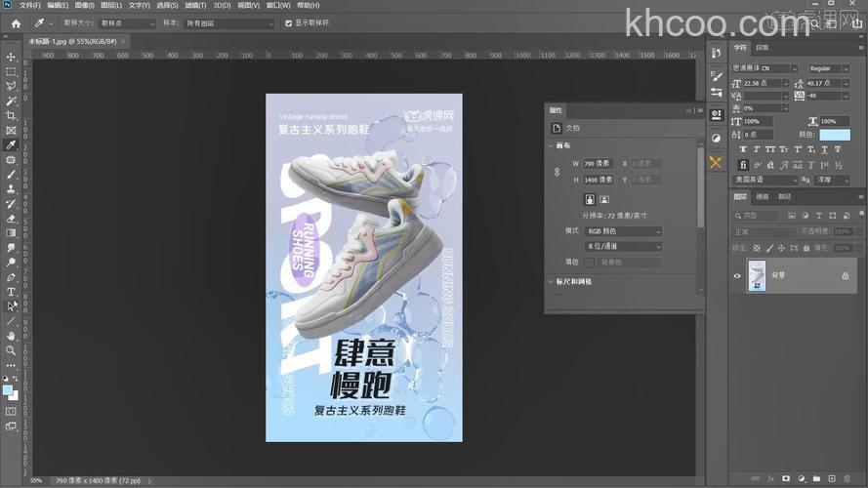Toggle Quick Mask mode
Image resolution: width=868 pixels, height=488 pixels.
click(x=11, y=412)
